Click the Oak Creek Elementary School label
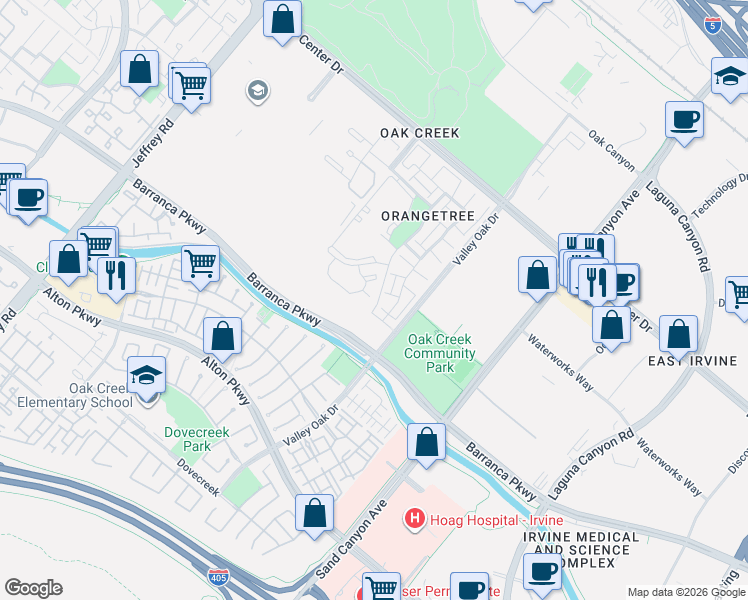Screen dimensions: 748x600 75,395
